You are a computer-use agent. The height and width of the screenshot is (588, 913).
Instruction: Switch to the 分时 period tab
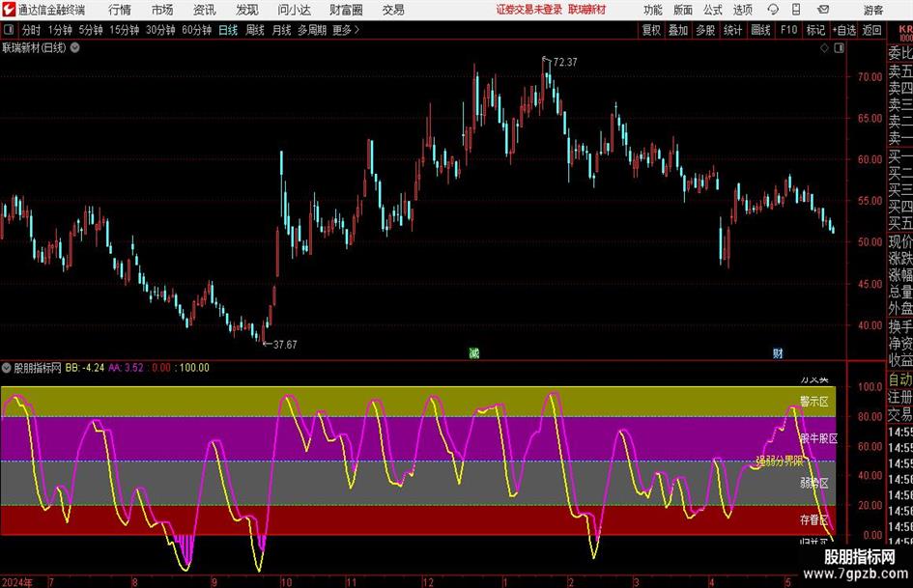click(x=32, y=30)
